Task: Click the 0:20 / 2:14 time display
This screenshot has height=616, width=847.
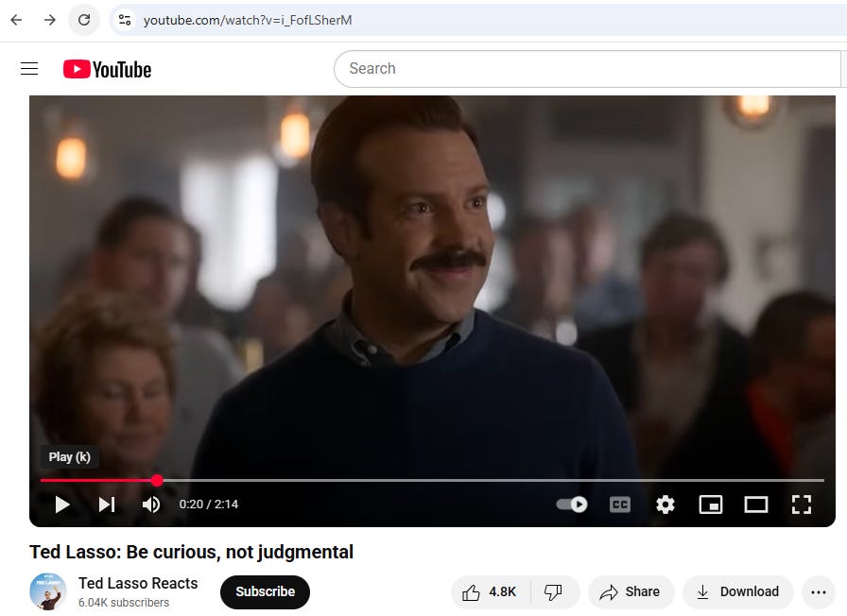Action: pyautogui.click(x=209, y=505)
